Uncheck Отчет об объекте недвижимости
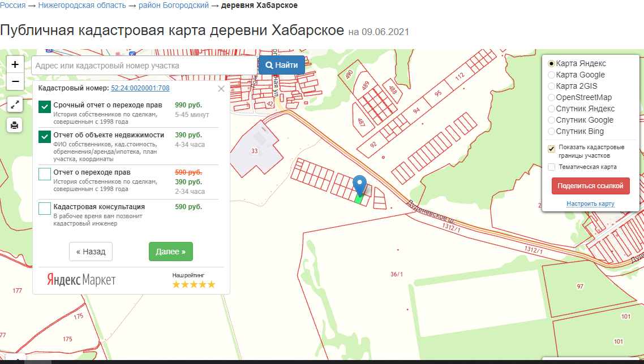 [44, 137]
